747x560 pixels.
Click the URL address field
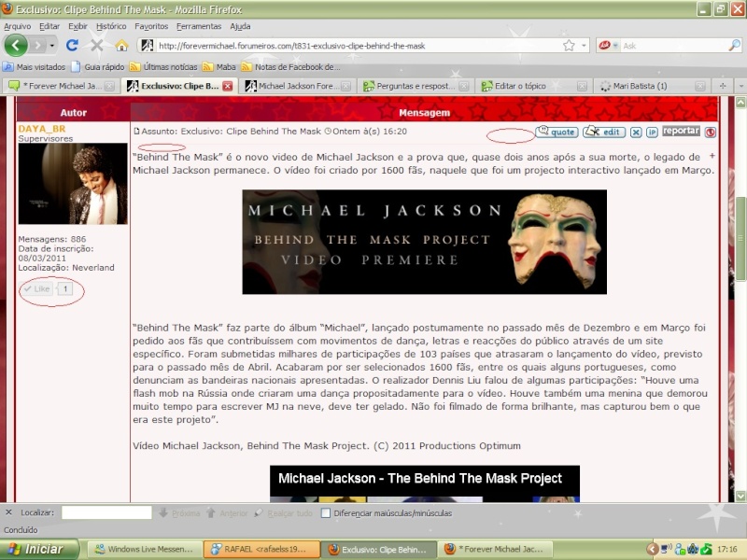[359, 46]
